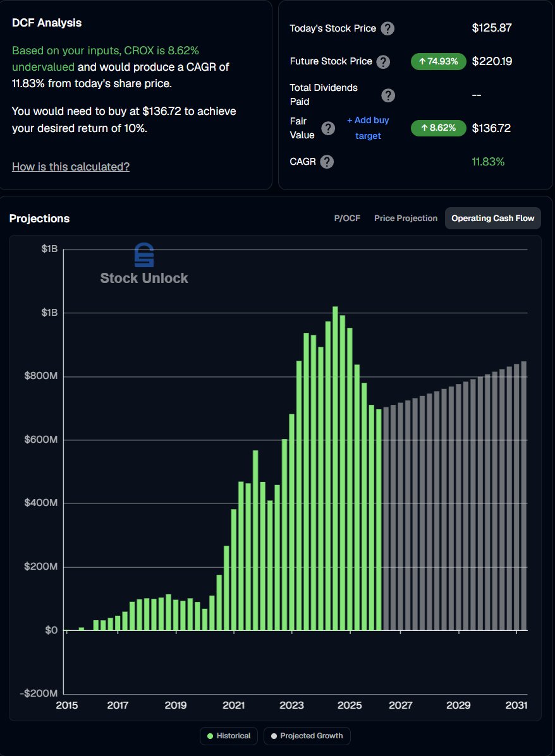Click the $220.19 future stock price value

(x=492, y=61)
